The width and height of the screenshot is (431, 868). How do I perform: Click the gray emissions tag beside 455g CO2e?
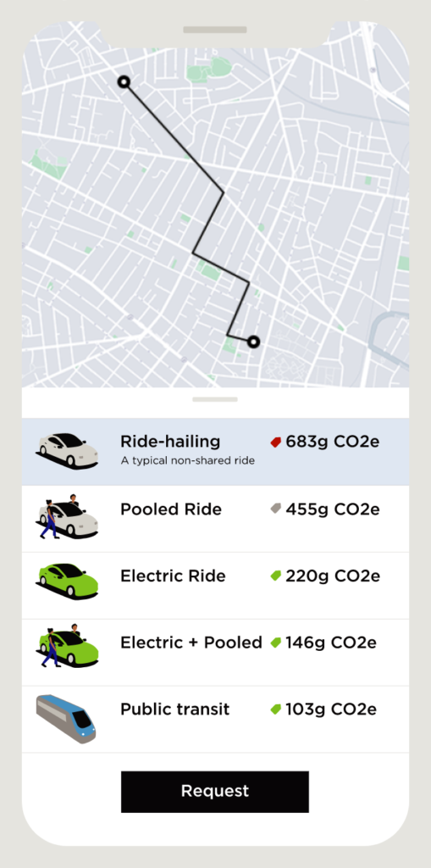tap(275, 509)
